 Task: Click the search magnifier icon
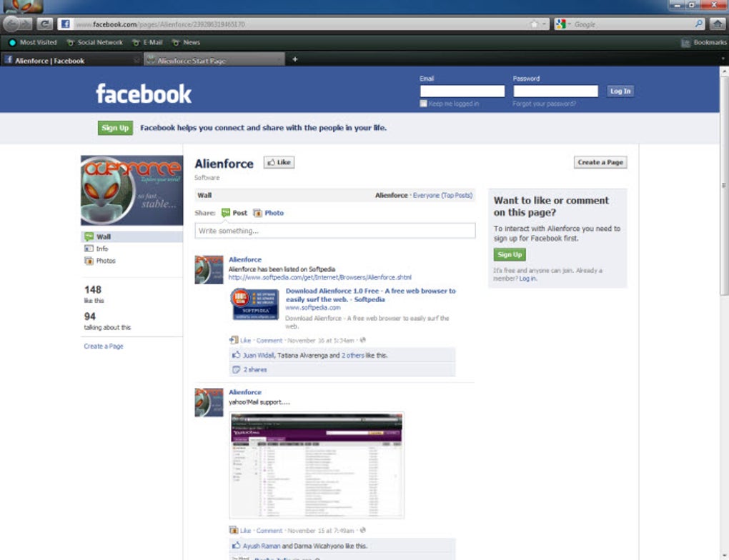699,24
